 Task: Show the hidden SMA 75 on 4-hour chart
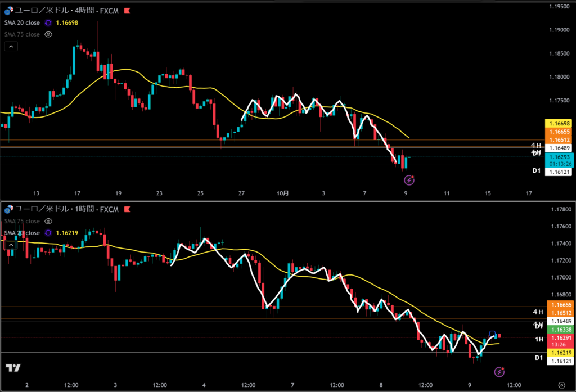(x=48, y=34)
